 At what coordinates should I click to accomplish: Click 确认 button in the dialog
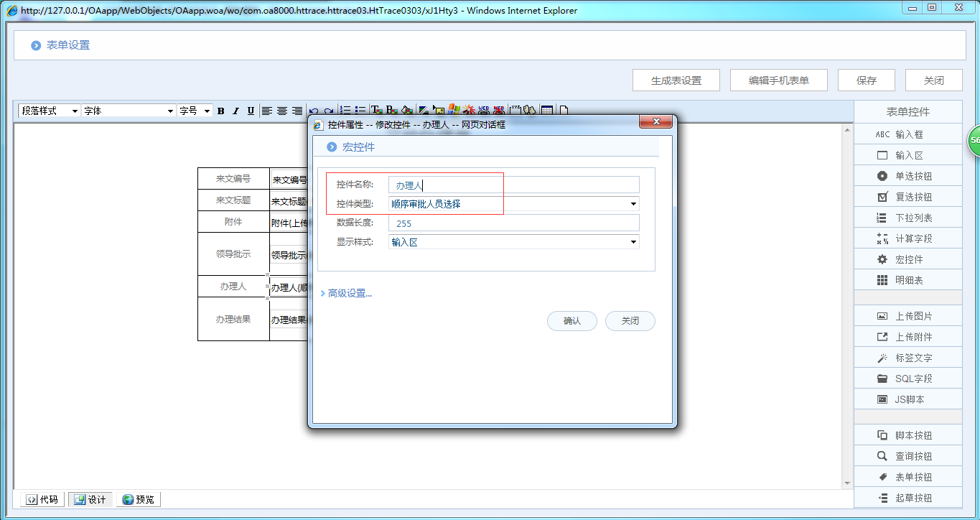(571, 321)
